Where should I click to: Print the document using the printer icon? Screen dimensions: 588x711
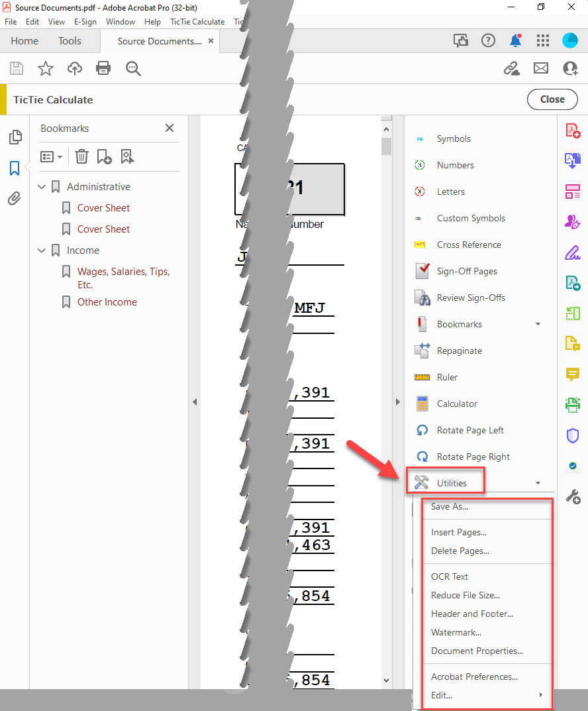pyautogui.click(x=103, y=68)
